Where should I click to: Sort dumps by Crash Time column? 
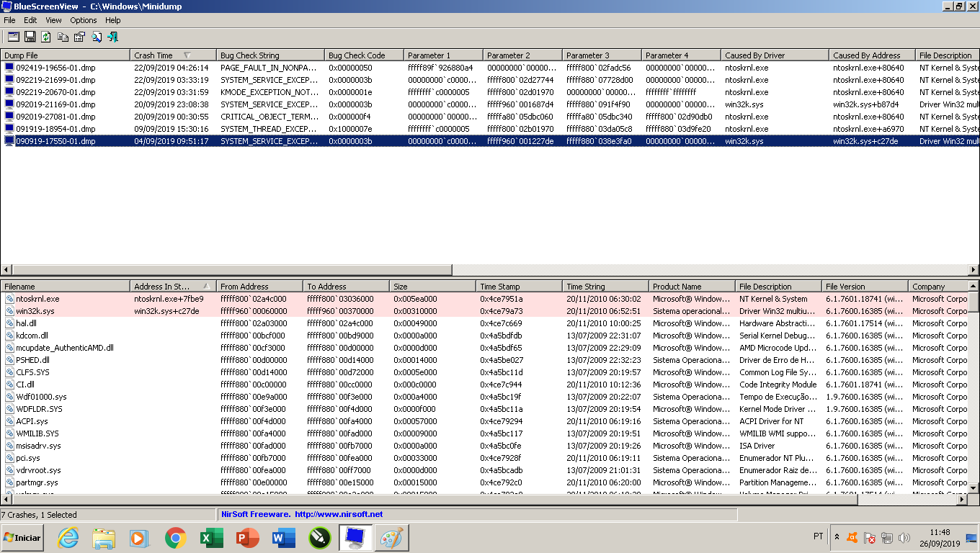[x=173, y=55]
